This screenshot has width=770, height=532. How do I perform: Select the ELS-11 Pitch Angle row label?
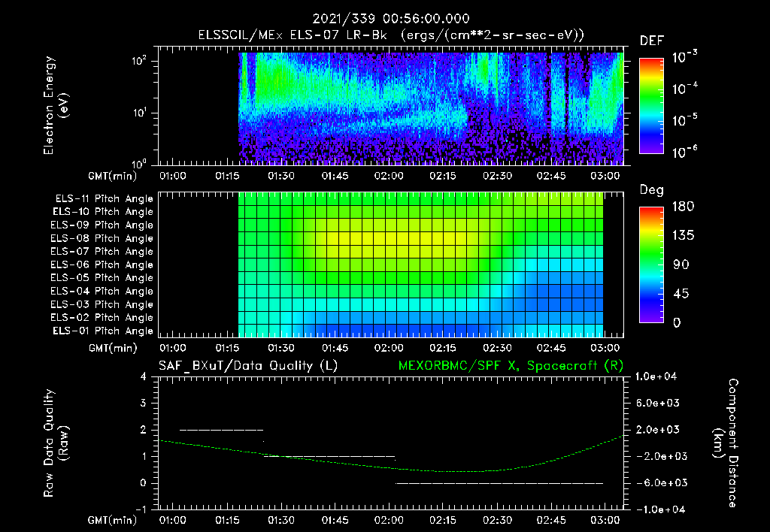tap(104, 199)
